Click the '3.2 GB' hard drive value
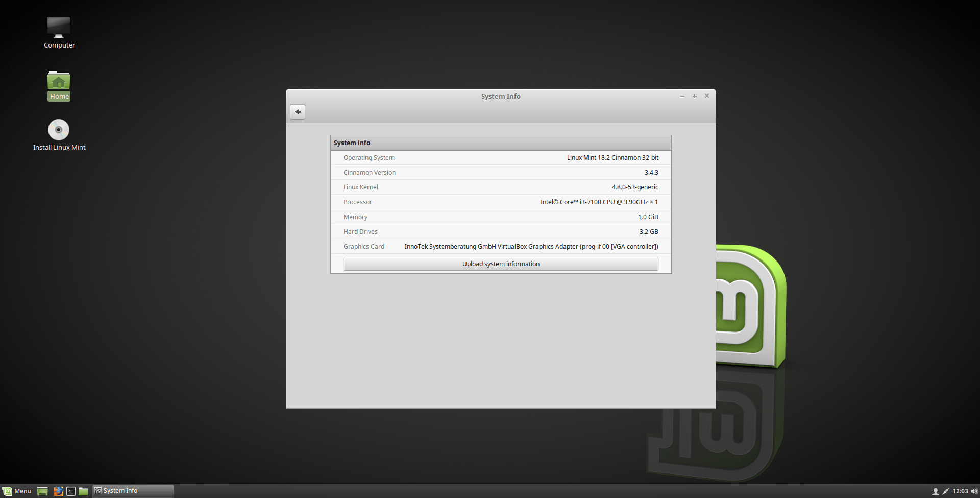This screenshot has width=980, height=498. (x=649, y=232)
